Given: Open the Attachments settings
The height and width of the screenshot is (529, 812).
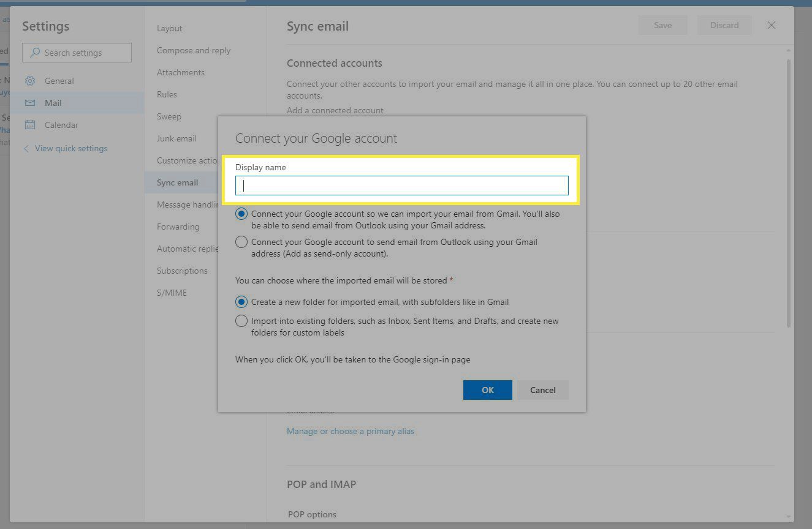Looking at the screenshot, I should pos(181,72).
